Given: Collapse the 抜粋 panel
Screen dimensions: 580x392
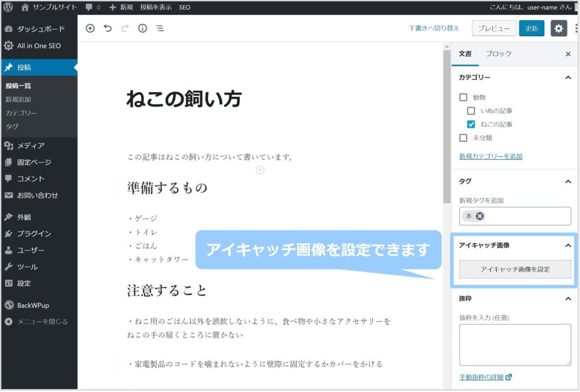Looking at the screenshot, I should [568, 299].
